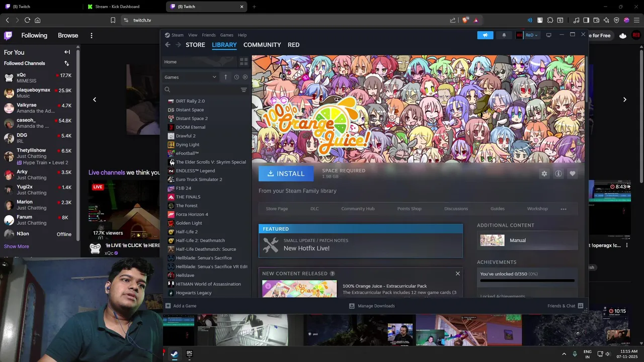644x362 pixels.
Task: Open Brave VPN shield icon
Action: (616, 20)
